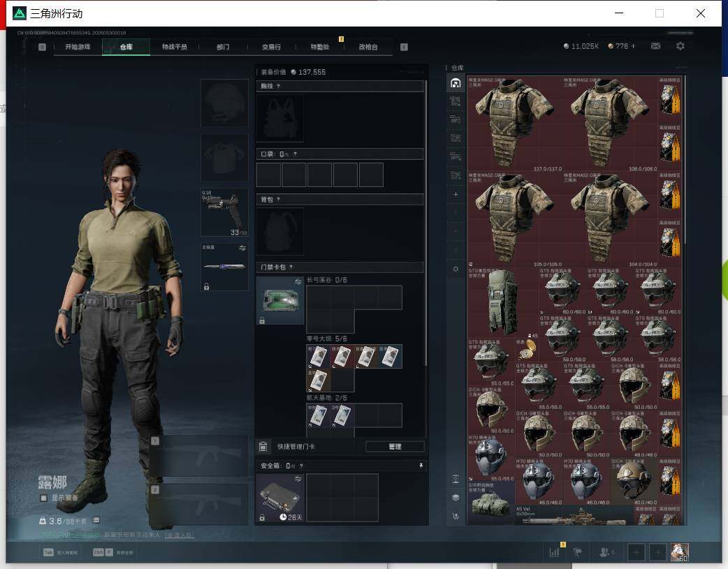The image size is (728, 569).
Task: Open warehouse sidebar settings gear
Action: point(456,269)
